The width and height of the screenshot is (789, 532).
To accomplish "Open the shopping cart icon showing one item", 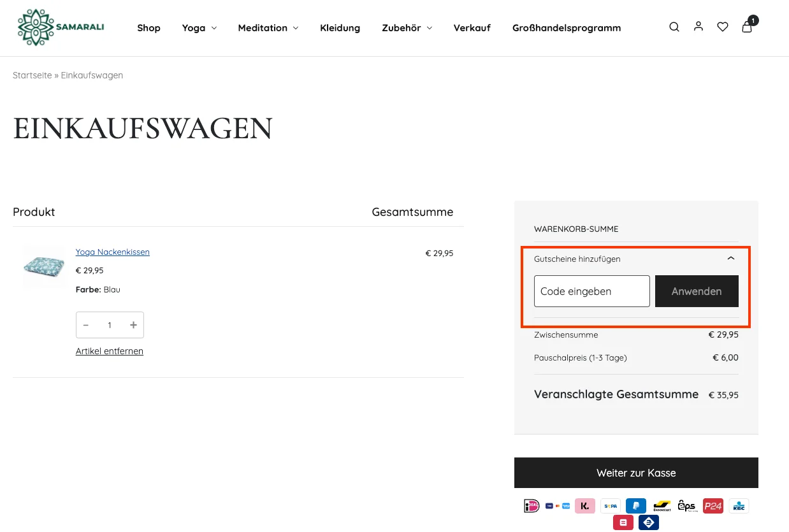I will coord(746,27).
